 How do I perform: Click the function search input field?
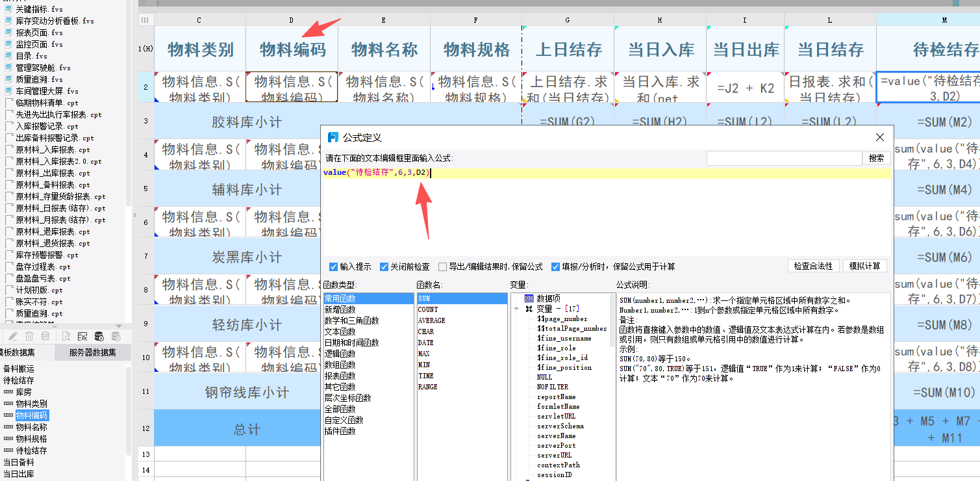coord(784,158)
